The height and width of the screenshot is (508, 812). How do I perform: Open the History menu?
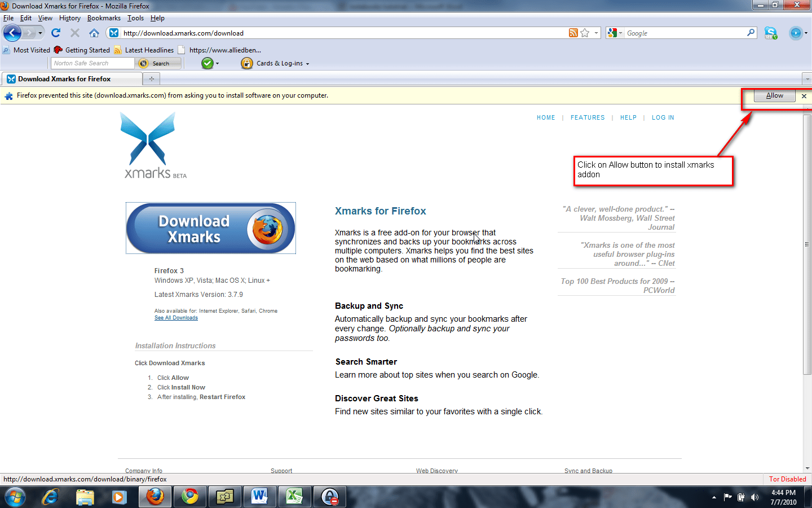[70, 18]
